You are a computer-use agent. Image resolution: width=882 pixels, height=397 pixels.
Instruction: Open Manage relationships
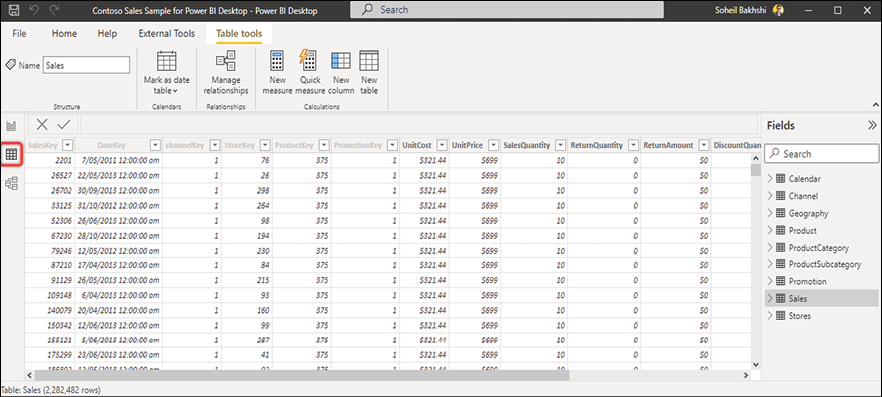tap(226, 73)
